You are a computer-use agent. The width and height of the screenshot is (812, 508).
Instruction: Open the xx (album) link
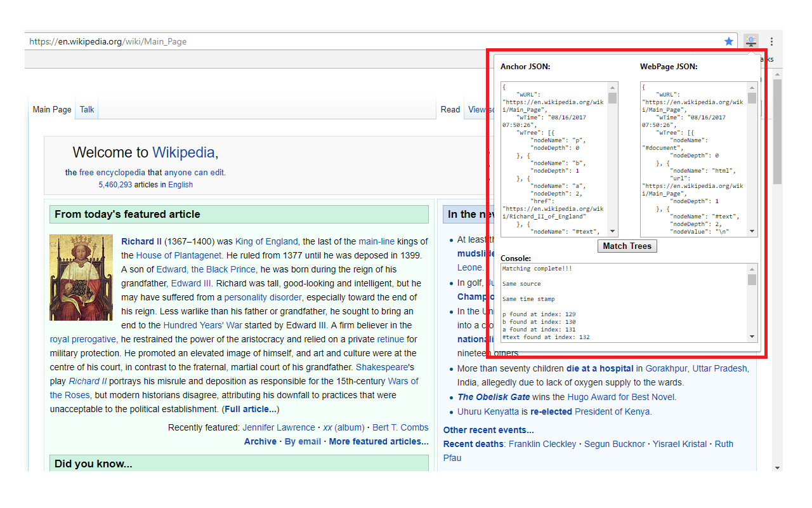(x=343, y=427)
